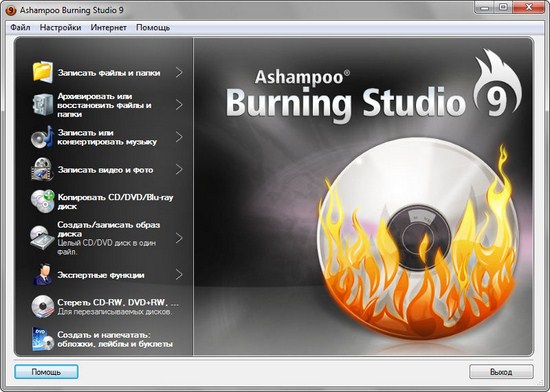Click the Помощь button at bottom left
Image resolution: width=550 pixels, height=392 pixels.
pyautogui.click(x=46, y=372)
